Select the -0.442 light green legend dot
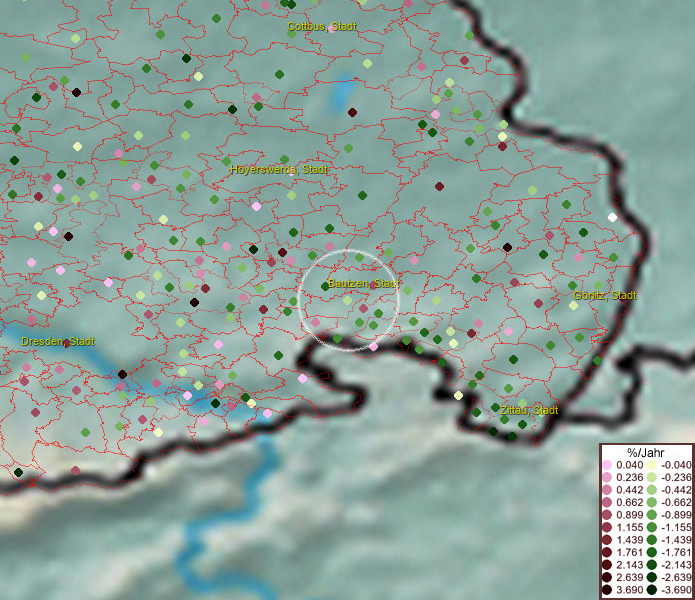 coord(652,488)
